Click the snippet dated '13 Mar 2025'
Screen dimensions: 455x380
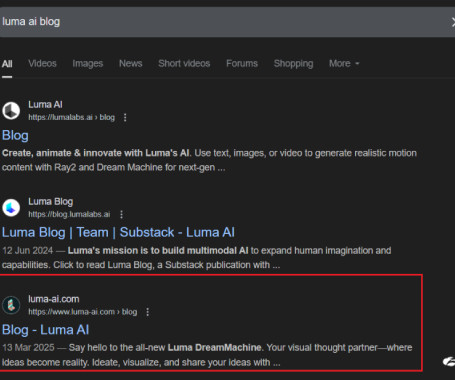click(x=207, y=355)
